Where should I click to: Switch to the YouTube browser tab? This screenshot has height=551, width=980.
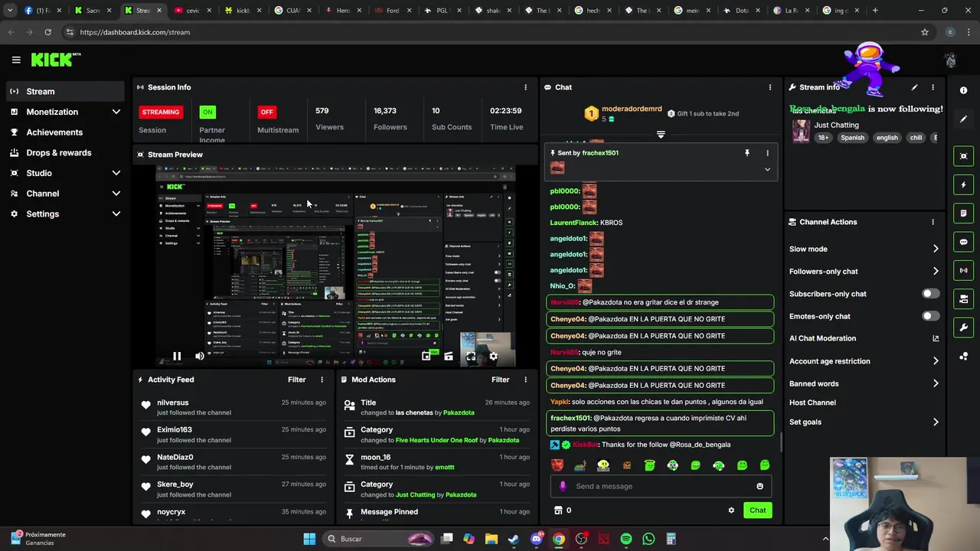(x=191, y=11)
